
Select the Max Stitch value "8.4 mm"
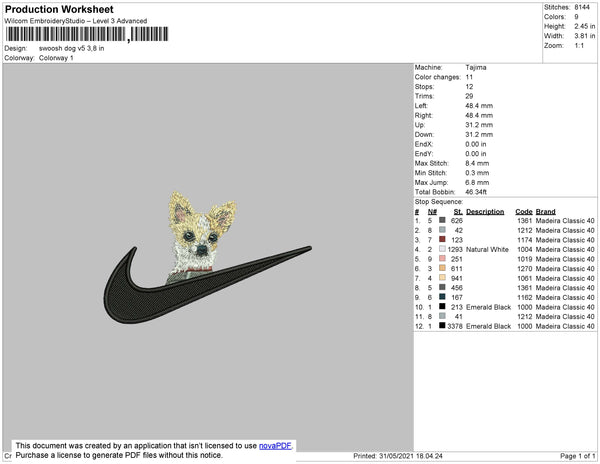477,163
